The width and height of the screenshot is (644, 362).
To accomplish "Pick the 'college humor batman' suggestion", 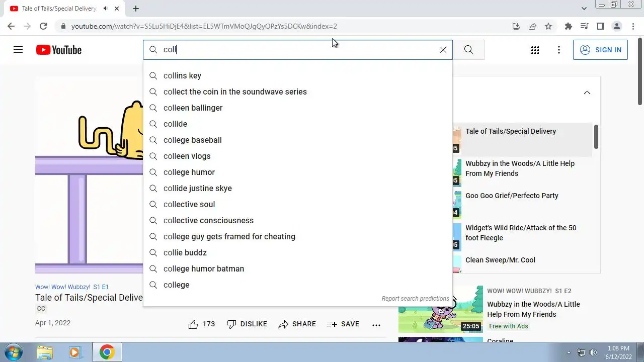I will [298, 268].
